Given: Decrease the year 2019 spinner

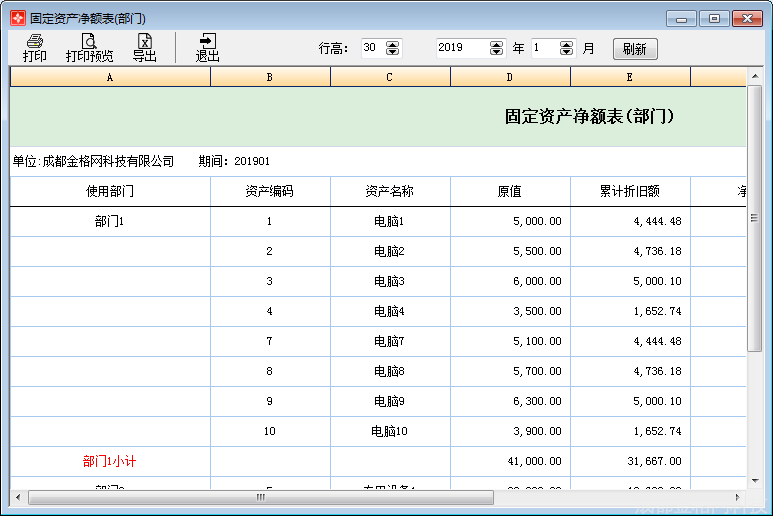Looking at the screenshot, I should coord(497,52).
